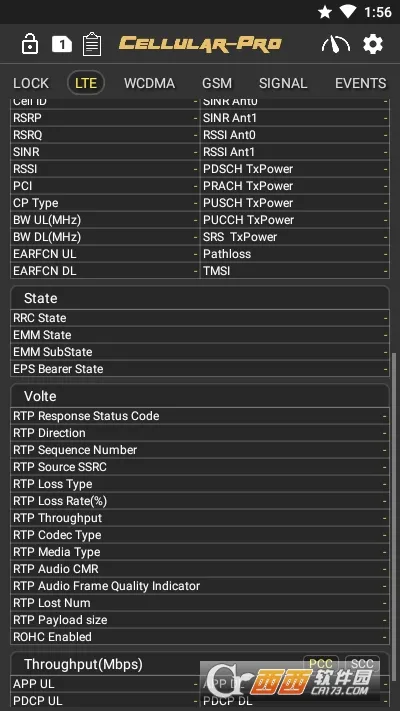Image resolution: width=400 pixels, height=711 pixels.
Task: Open settings gear icon
Action: [x=373, y=44]
